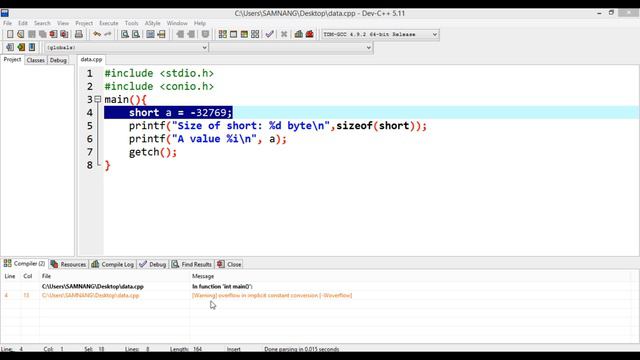
Task: Click the New file toolbar icon
Action: coord(10,34)
